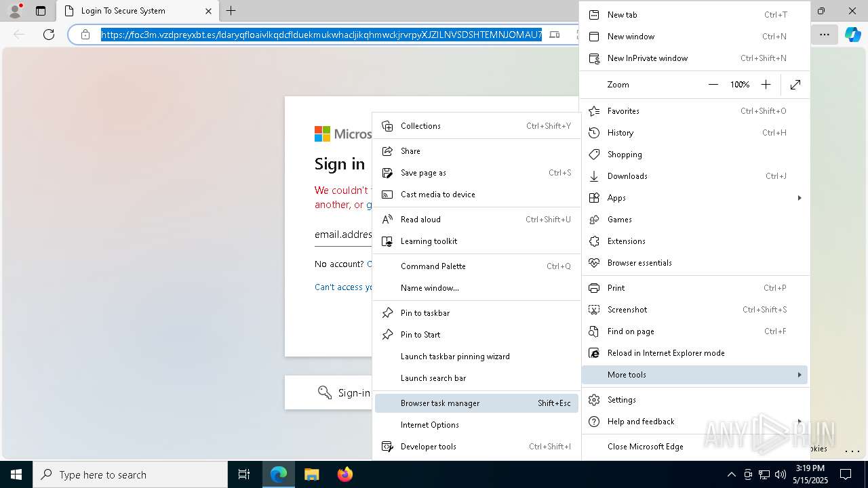
Task: Select Name window... option
Action: [x=477, y=288]
